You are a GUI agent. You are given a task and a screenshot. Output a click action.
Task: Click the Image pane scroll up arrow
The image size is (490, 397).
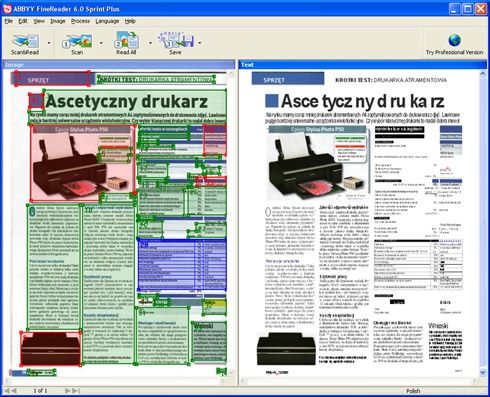231,74
